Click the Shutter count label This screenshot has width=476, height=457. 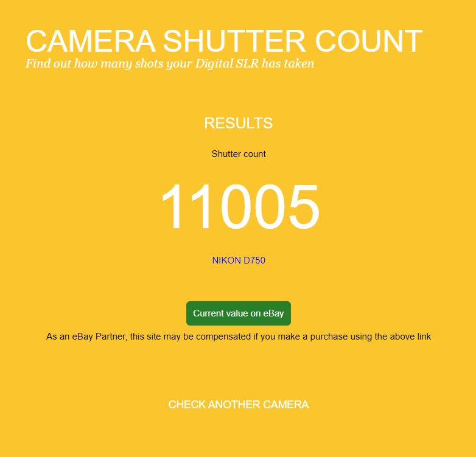click(239, 154)
